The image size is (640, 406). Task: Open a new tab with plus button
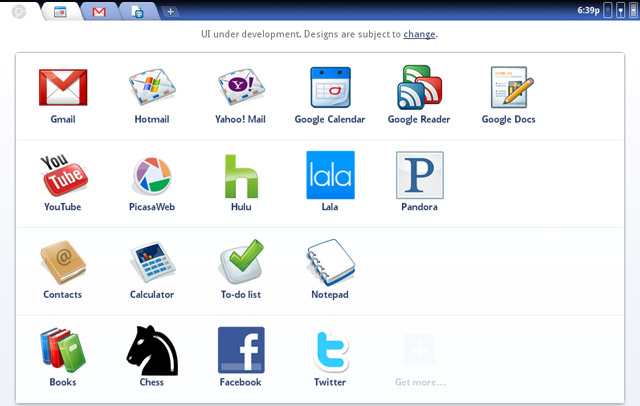pos(171,12)
